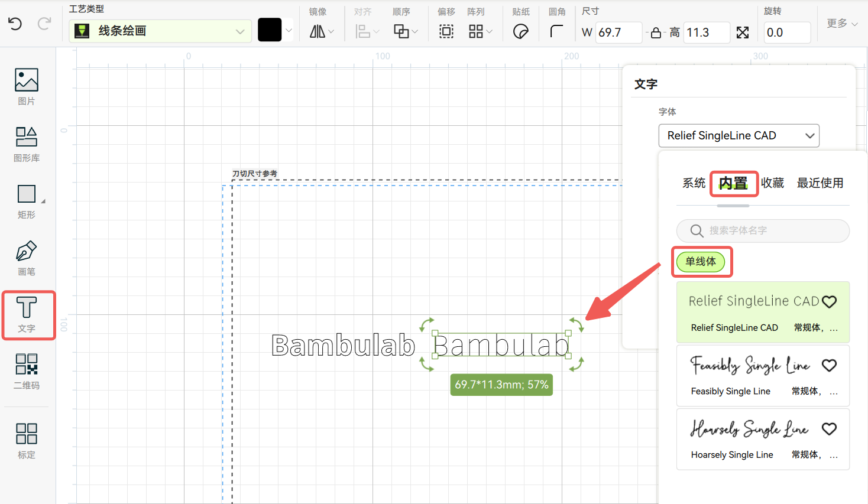Click the 镜像 mirror icon
Screen dimensions: 868x504
(318, 31)
